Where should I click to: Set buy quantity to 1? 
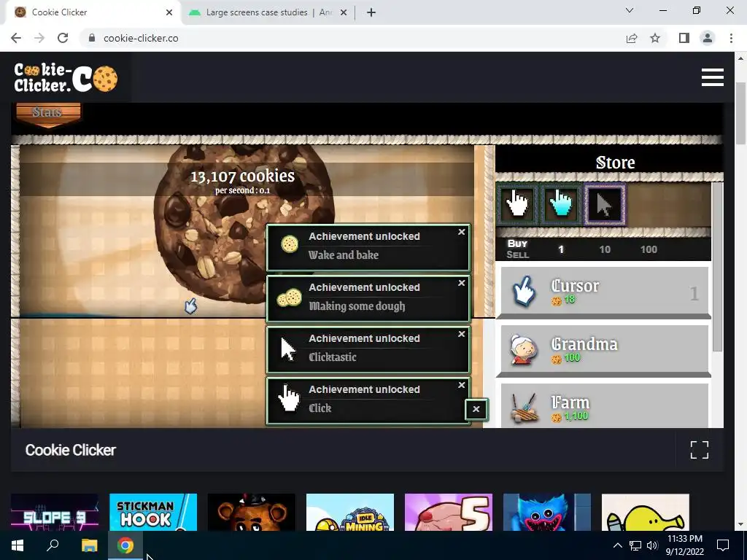click(561, 249)
